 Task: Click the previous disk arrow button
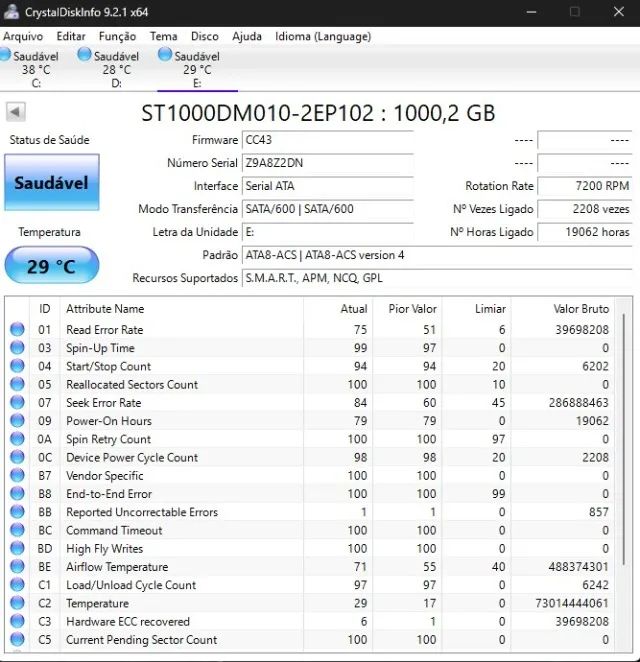(x=16, y=112)
